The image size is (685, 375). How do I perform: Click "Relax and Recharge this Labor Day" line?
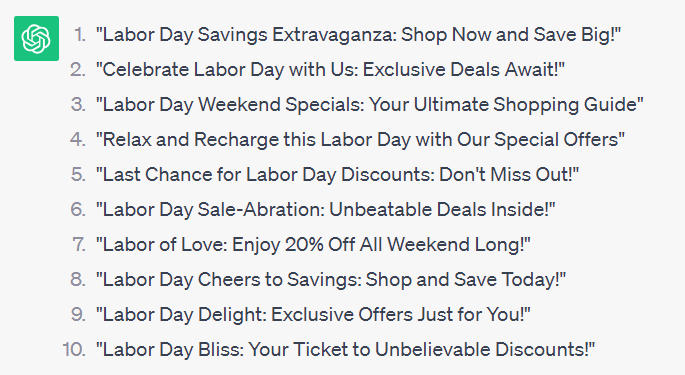click(x=360, y=140)
